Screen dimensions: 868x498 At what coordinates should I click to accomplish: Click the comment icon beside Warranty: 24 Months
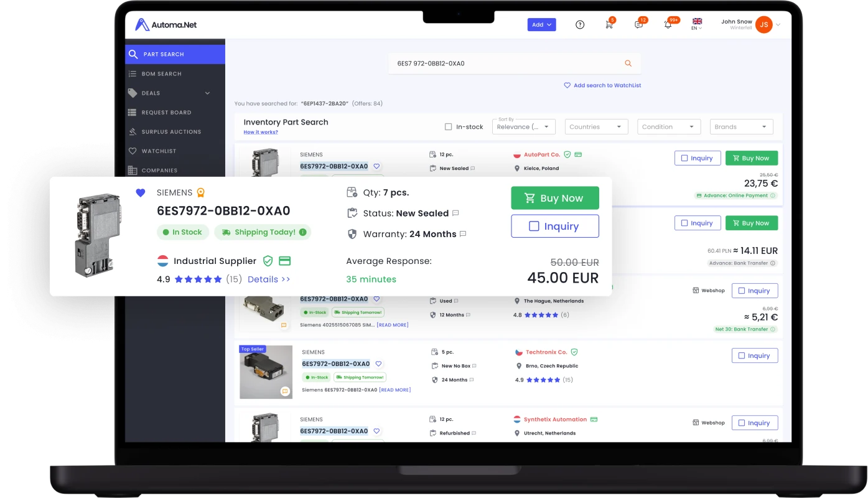[463, 234]
